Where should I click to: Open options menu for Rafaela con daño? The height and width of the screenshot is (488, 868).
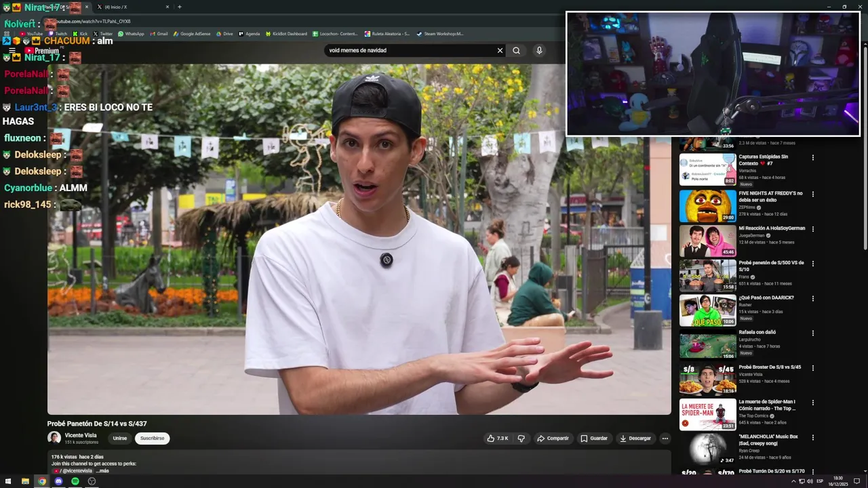[x=812, y=333]
